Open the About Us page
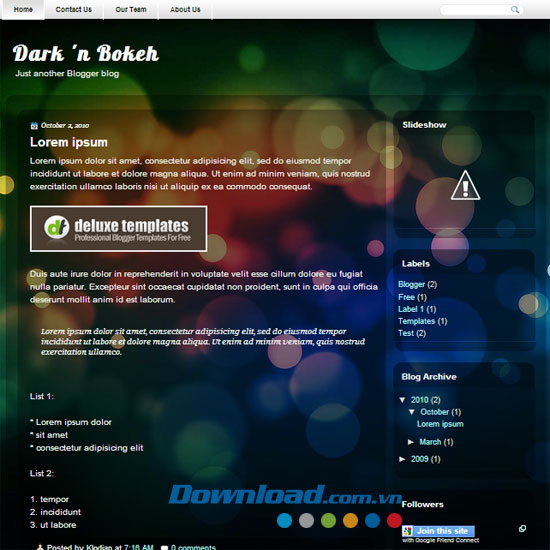The image size is (550, 550). click(185, 9)
